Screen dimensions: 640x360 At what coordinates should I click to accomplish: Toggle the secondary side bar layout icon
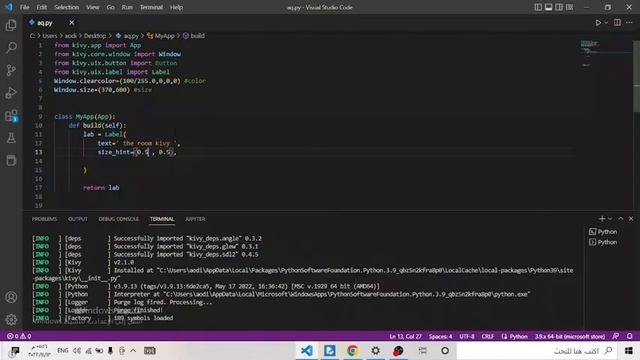coord(559,7)
